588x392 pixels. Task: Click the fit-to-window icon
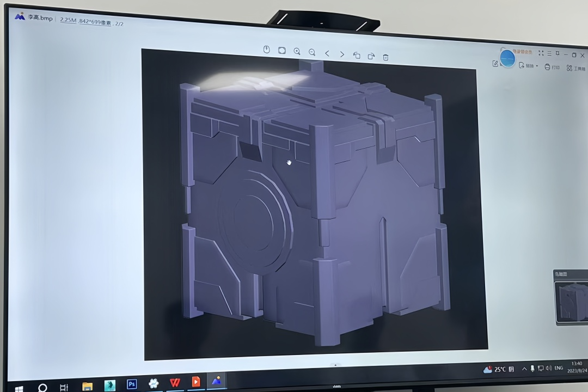[x=281, y=50]
